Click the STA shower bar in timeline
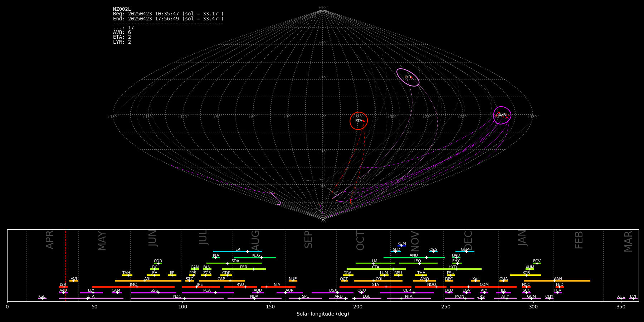The width and height of the screenshot is (644, 322). click(x=375, y=287)
